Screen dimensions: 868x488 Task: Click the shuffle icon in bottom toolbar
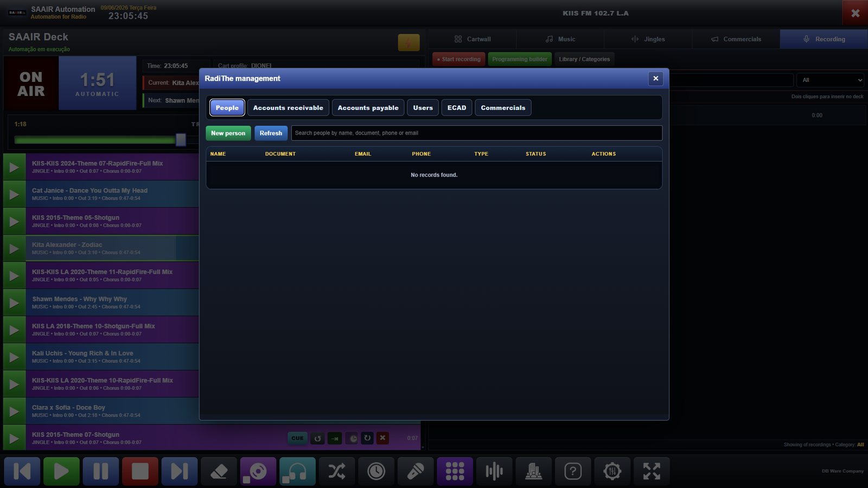click(337, 471)
